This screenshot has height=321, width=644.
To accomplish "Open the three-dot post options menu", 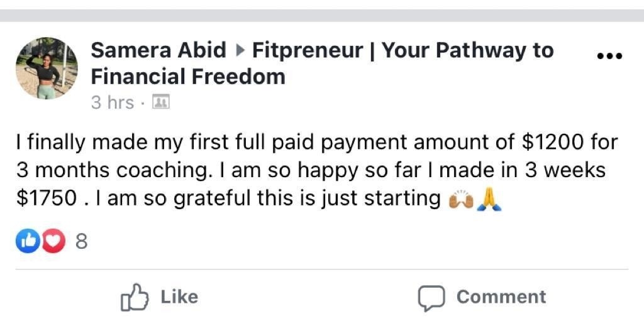I will (609, 55).
